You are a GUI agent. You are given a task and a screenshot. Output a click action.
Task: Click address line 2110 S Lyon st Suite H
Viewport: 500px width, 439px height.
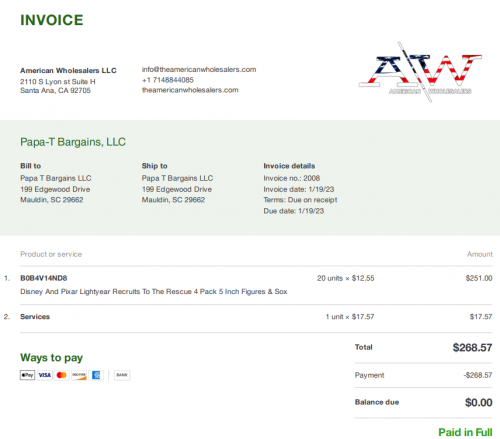tap(58, 82)
